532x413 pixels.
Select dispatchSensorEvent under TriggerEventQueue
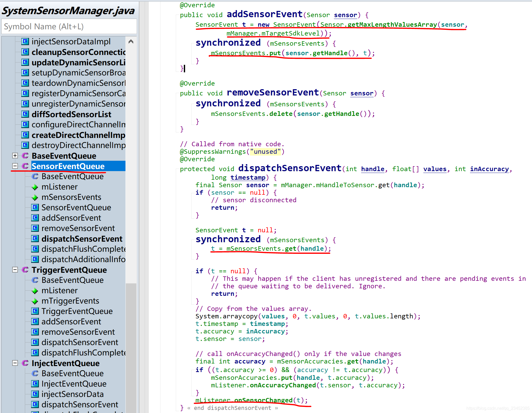[x=80, y=342]
